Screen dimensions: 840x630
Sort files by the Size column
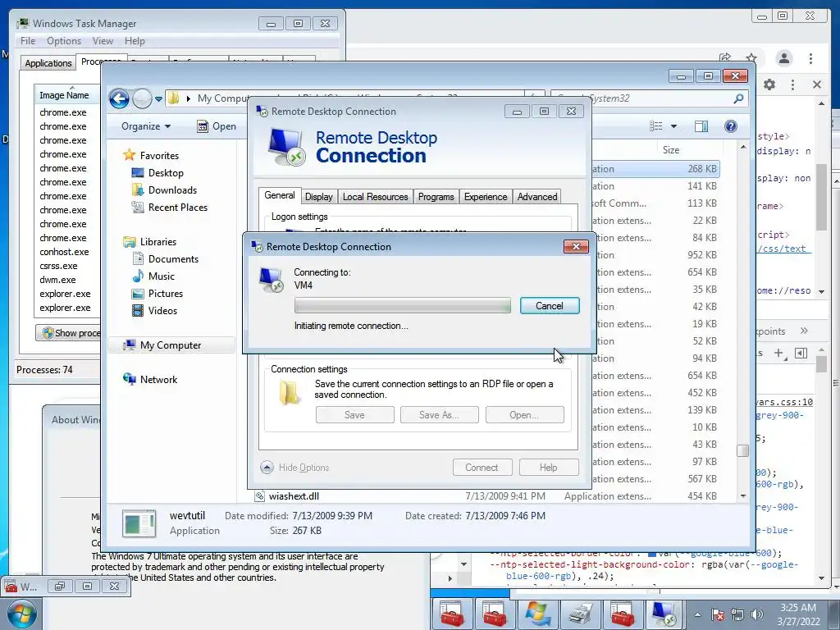671,150
